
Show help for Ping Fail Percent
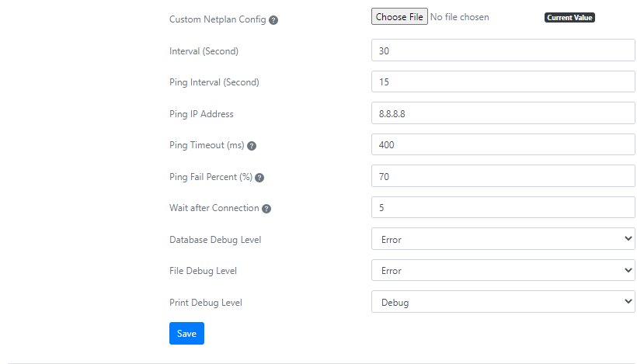pos(259,177)
